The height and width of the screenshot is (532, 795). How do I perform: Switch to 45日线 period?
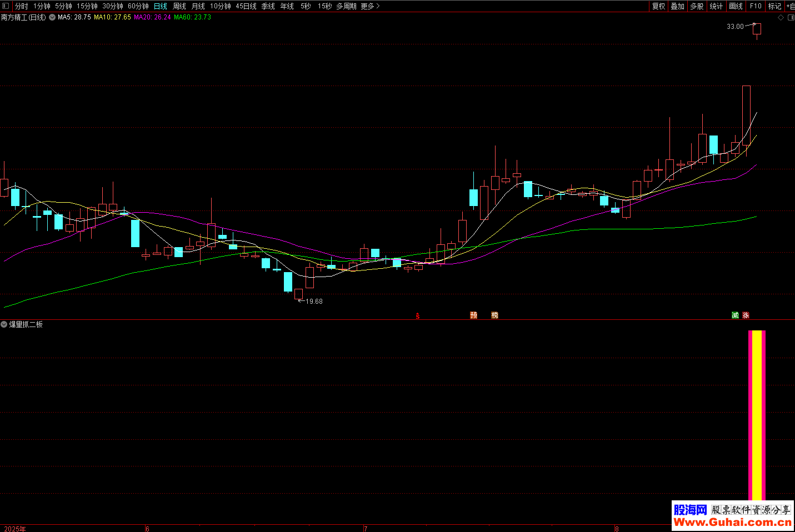[x=246, y=6]
